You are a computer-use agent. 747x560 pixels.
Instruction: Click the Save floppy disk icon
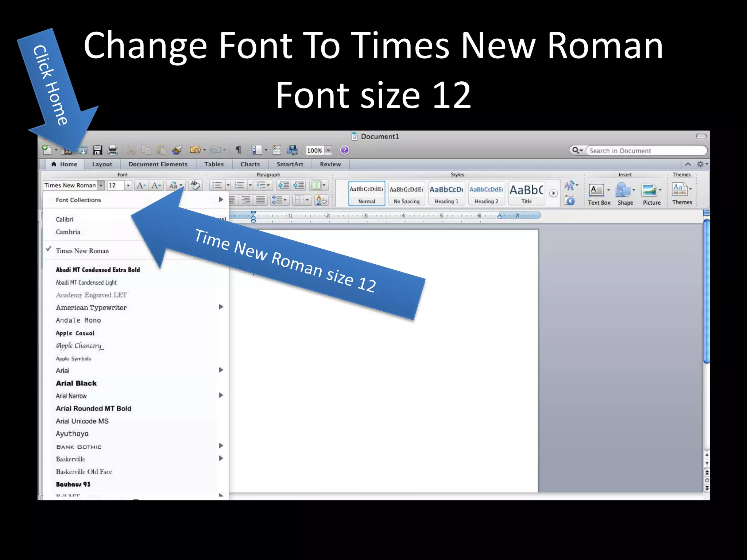tap(97, 150)
